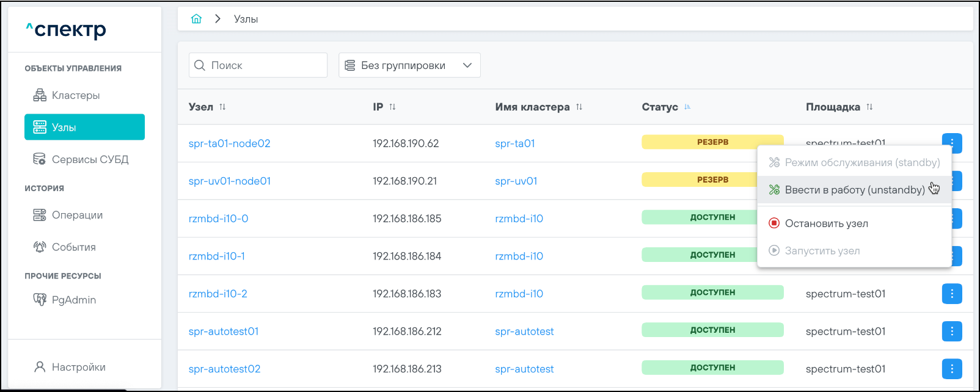Open Сервисы СУБД in sidebar

point(90,159)
